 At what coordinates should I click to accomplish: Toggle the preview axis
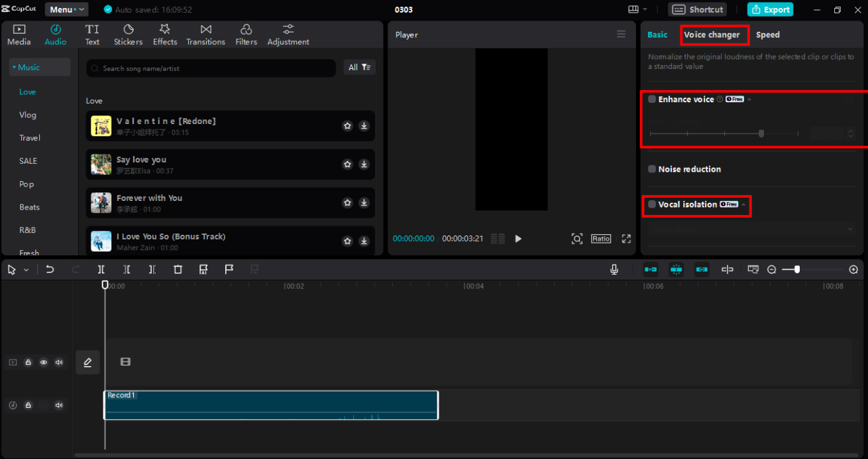pyautogui.click(x=728, y=269)
